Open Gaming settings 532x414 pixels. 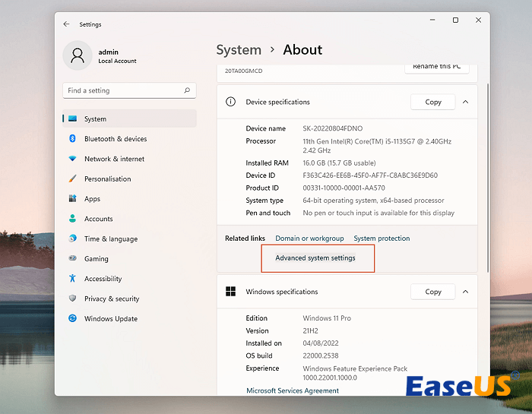96,258
